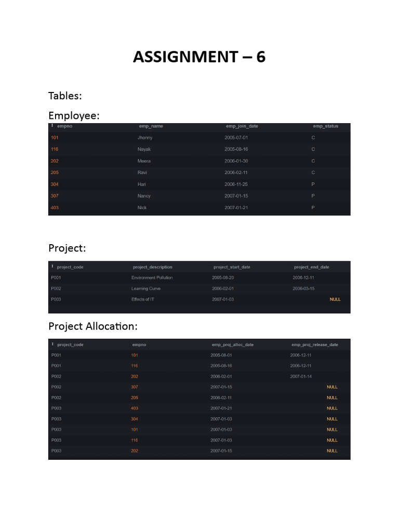Click the project_description column header
The image size is (399, 532).
tap(152, 267)
